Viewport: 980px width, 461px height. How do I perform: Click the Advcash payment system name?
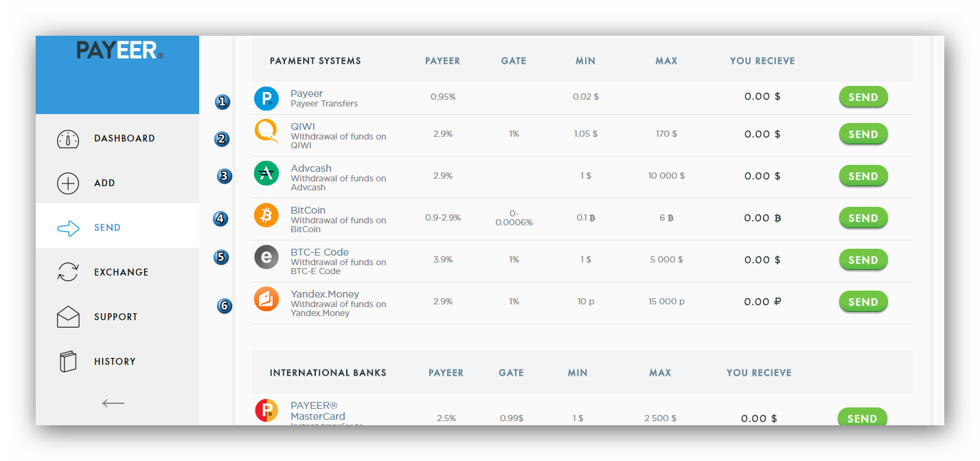tap(311, 168)
